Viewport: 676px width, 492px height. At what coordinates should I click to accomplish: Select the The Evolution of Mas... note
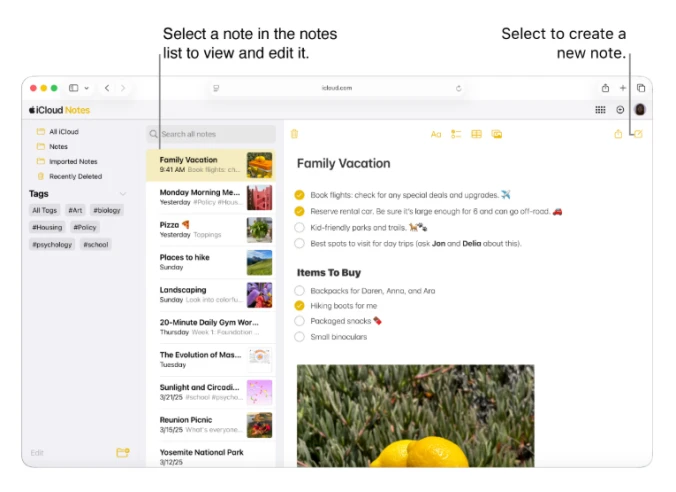tap(211, 360)
